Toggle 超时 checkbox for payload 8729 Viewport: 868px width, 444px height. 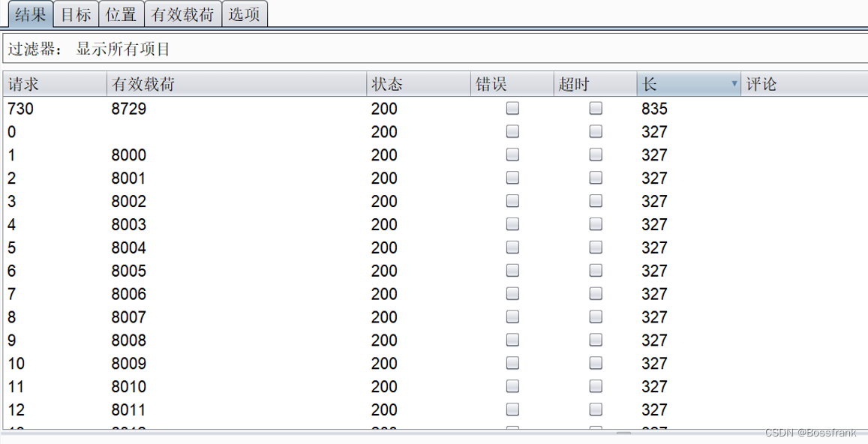coord(596,109)
